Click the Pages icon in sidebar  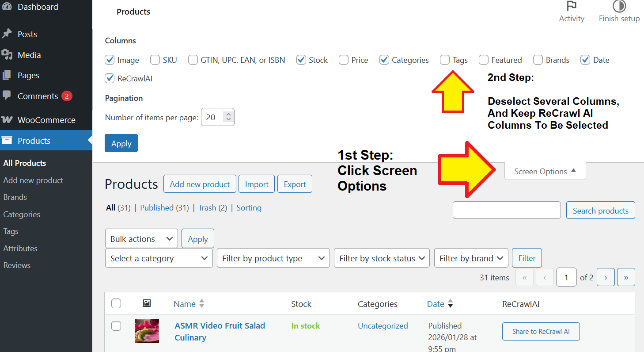pyautogui.click(x=7, y=75)
